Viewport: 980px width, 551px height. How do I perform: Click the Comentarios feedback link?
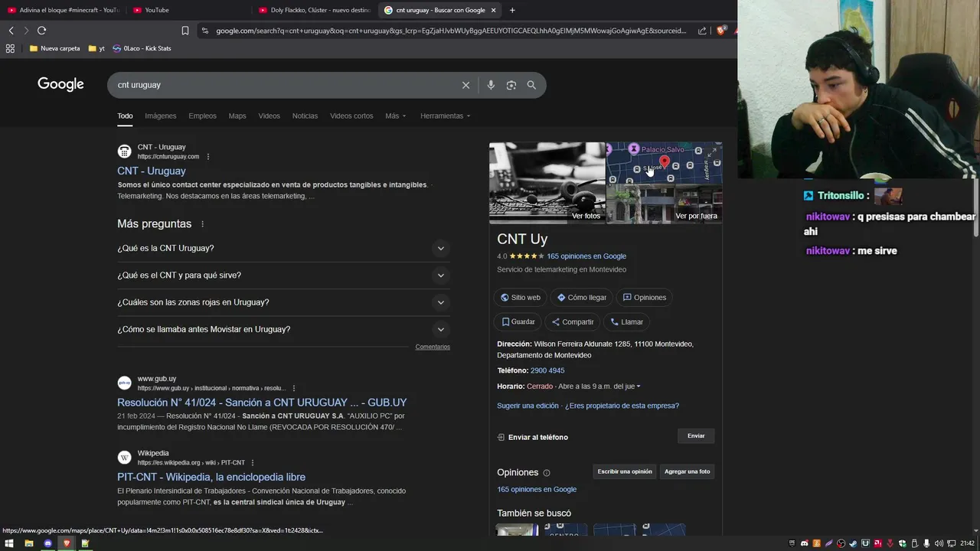click(433, 347)
